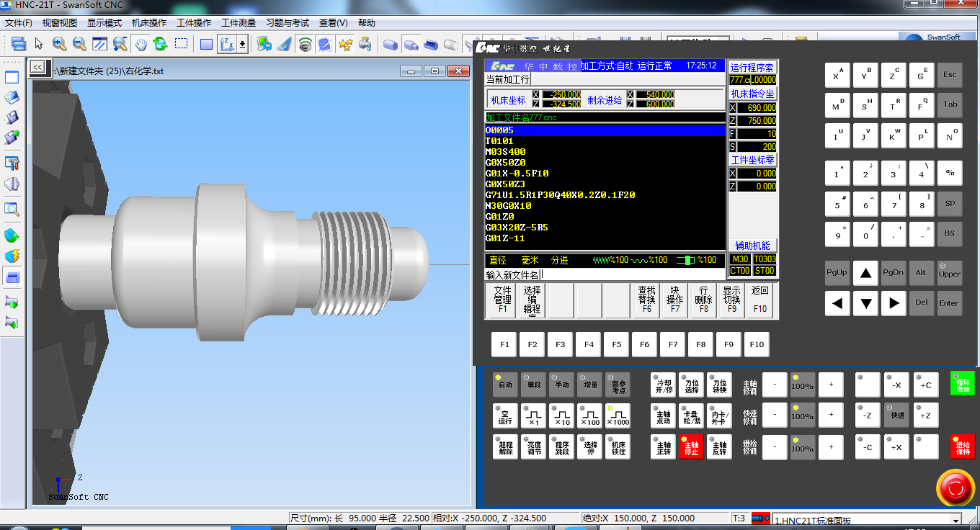
Task: Toggle the ×1000 increment multiplier button
Action: click(618, 416)
